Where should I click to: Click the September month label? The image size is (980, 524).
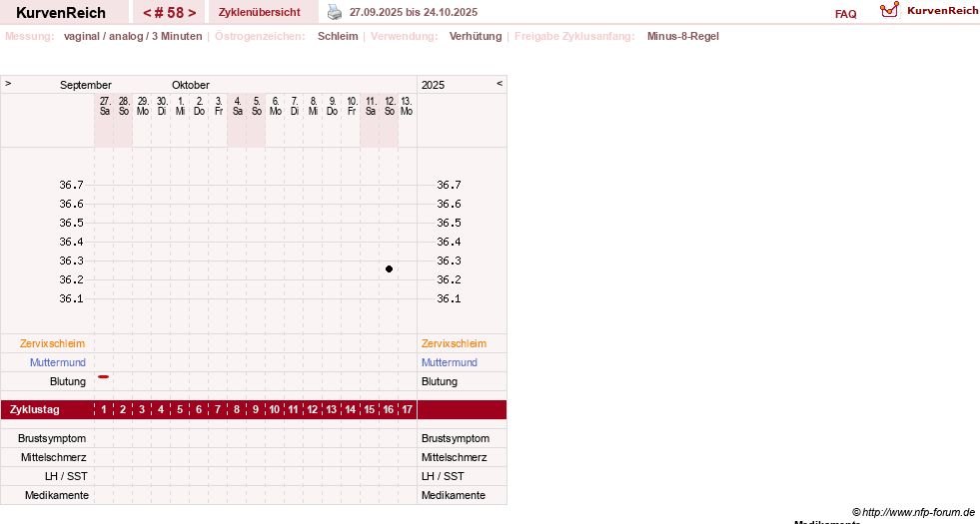86,85
